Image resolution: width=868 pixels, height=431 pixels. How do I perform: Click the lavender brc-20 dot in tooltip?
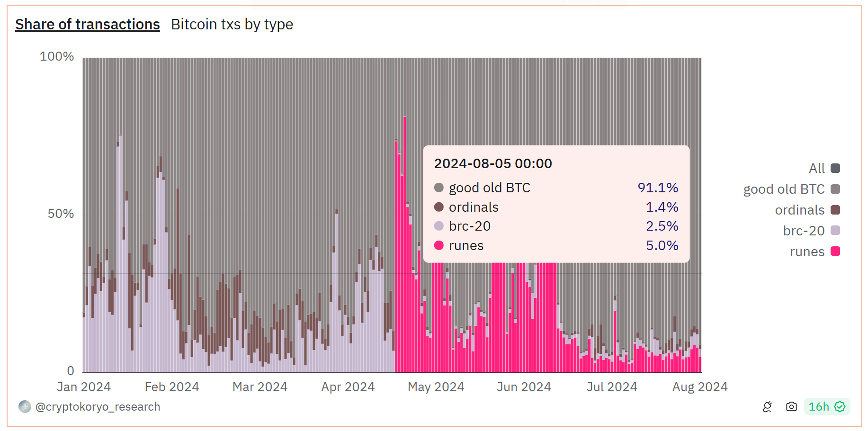coord(439,226)
